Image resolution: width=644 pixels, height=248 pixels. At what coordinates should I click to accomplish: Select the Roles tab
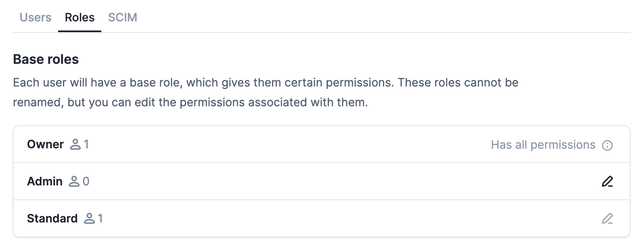(x=80, y=18)
